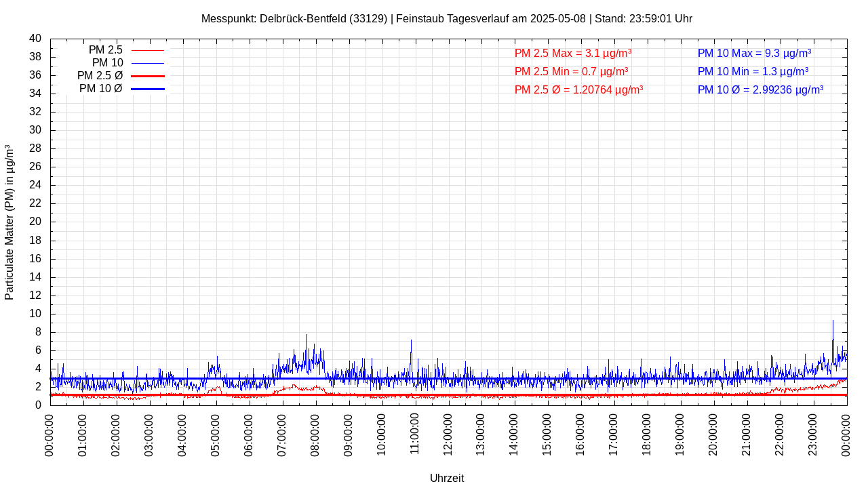Click the thin red PM 2.5 legend line
The image size is (868, 488).
point(147,50)
